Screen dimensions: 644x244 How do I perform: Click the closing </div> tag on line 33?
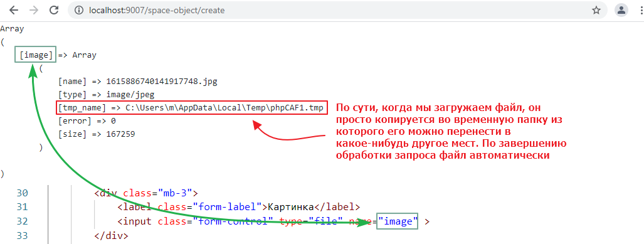111,236
